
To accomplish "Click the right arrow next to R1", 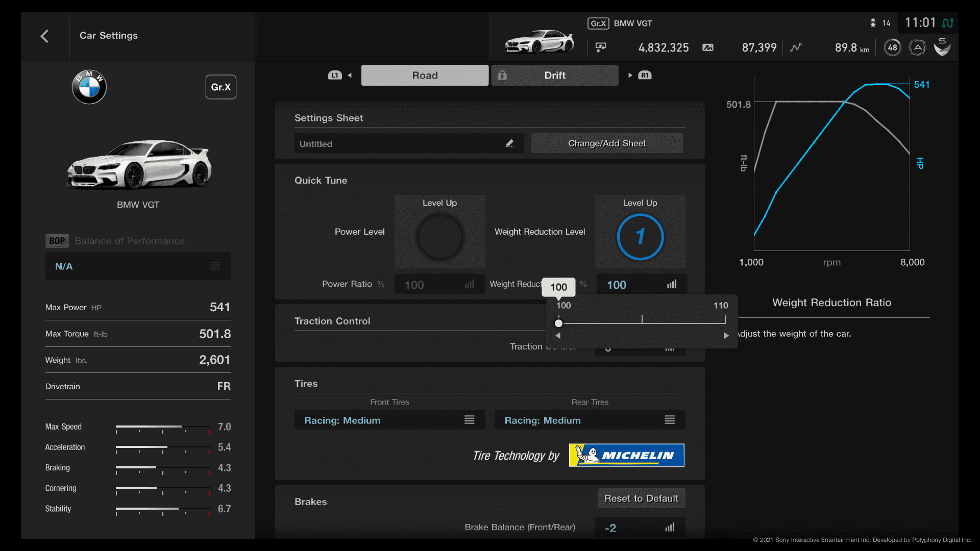I will [630, 75].
